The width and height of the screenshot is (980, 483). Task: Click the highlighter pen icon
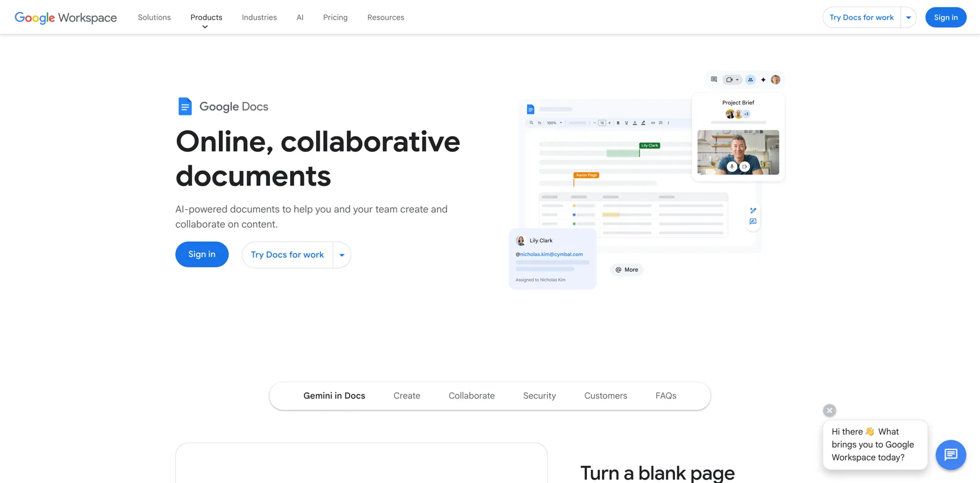644,123
